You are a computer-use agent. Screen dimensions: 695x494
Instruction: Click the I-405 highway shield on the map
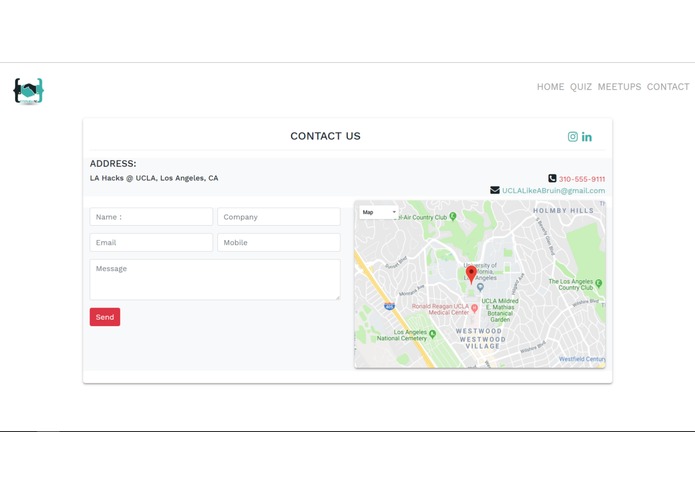[x=389, y=306]
